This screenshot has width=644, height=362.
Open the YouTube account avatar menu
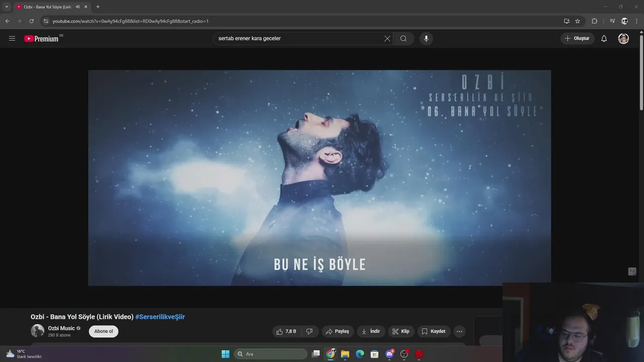point(623,39)
